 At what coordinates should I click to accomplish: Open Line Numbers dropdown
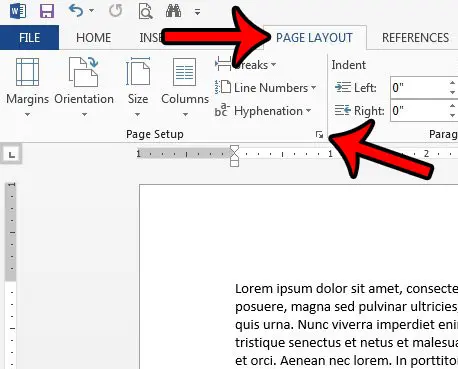click(x=265, y=88)
